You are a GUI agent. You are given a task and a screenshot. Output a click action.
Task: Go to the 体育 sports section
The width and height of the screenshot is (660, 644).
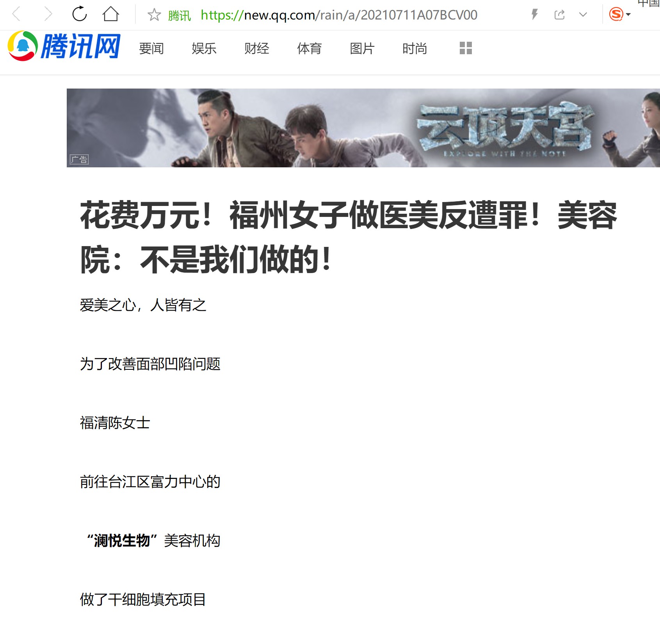(310, 49)
